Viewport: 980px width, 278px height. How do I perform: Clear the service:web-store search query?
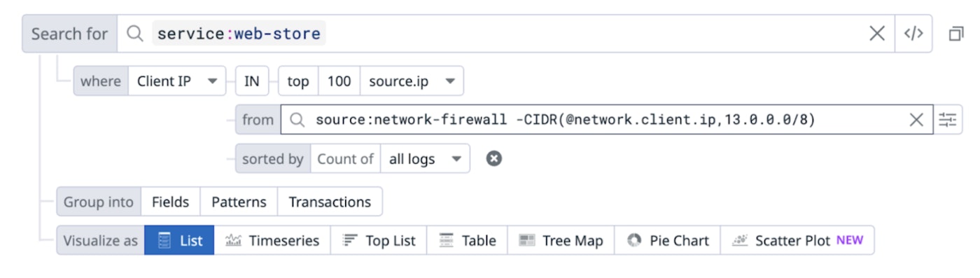(877, 34)
